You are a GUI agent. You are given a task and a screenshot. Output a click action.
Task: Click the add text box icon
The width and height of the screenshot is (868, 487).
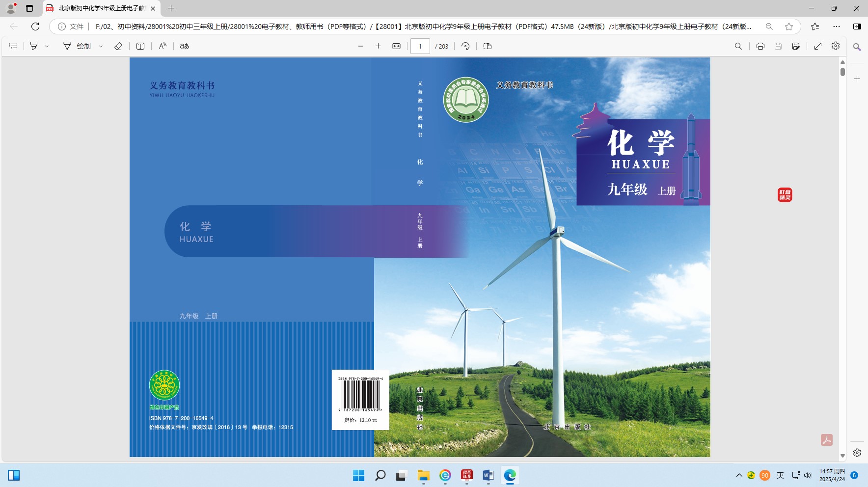[140, 46]
